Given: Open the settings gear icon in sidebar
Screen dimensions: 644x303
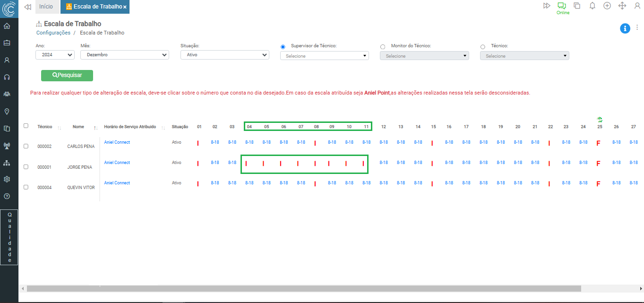Looking at the screenshot, I should pyautogui.click(x=7, y=179).
